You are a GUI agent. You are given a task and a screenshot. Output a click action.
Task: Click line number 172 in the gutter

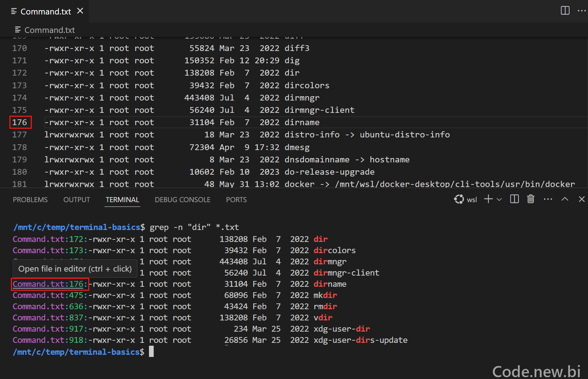pyautogui.click(x=20, y=73)
